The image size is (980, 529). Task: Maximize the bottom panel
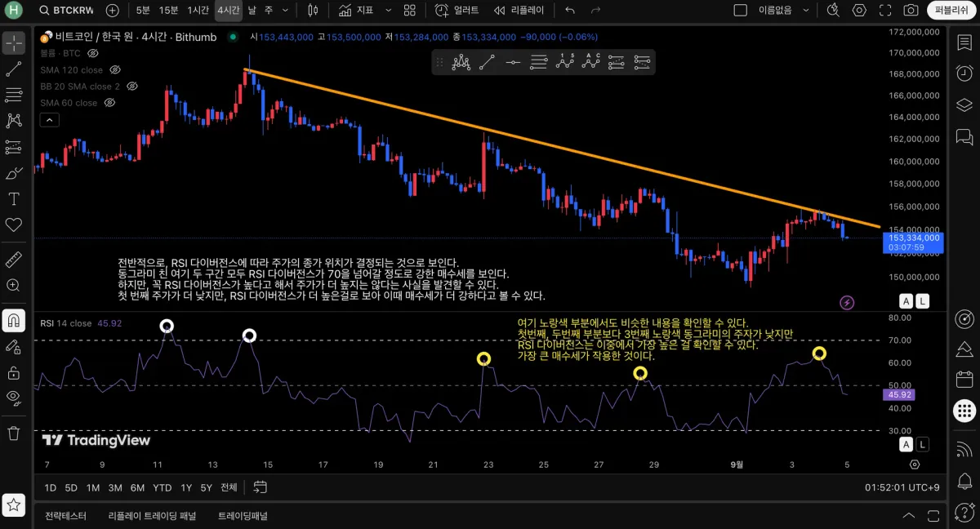pyautogui.click(x=932, y=516)
